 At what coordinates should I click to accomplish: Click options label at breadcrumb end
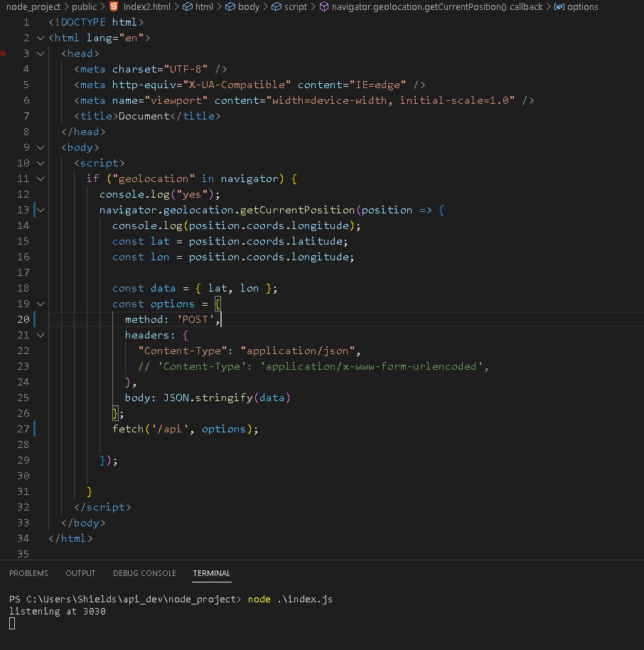[x=582, y=7]
